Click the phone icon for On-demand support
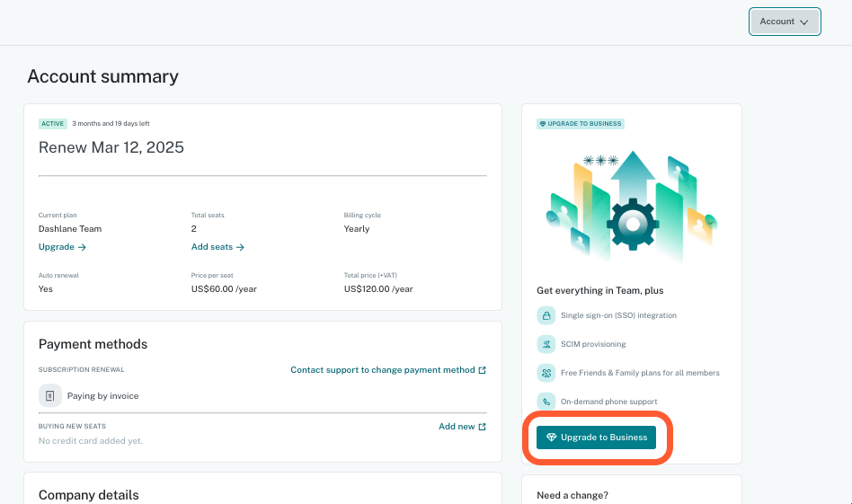 [546, 402]
